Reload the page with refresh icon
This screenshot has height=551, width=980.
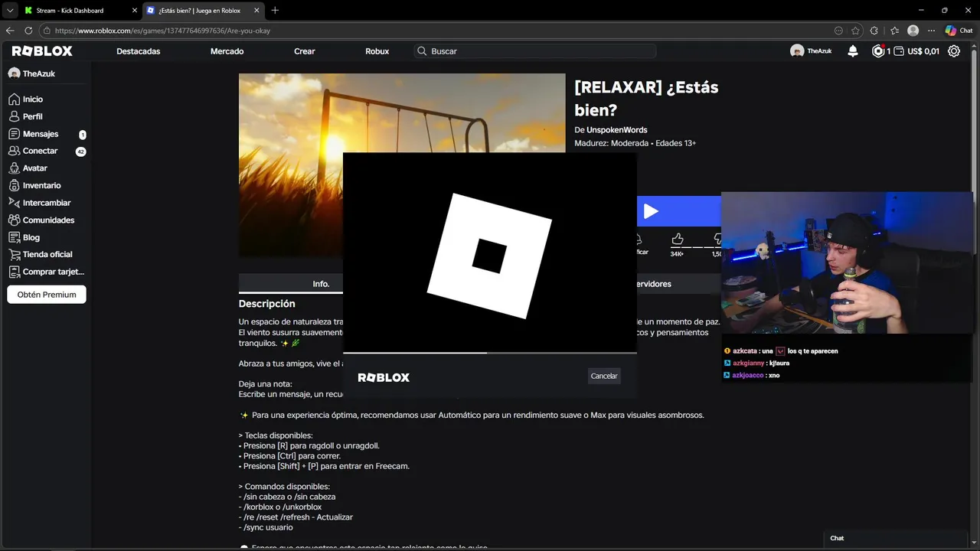click(28, 31)
